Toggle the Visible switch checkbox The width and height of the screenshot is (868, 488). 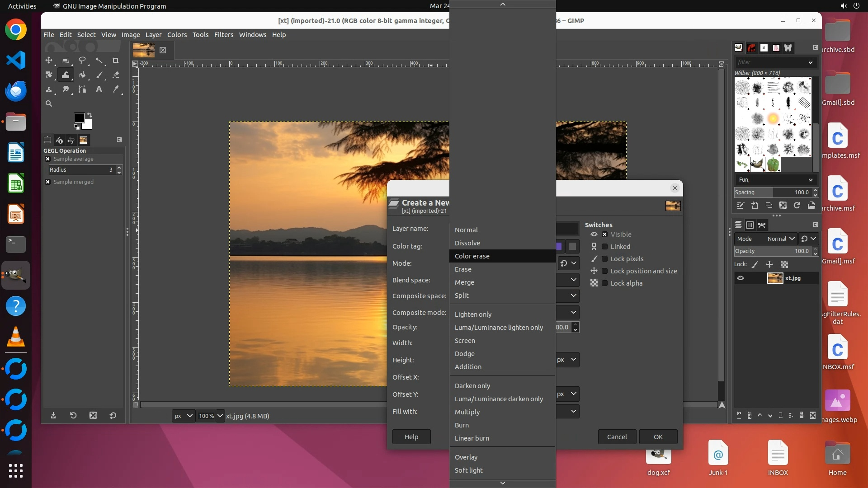[604, 235]
